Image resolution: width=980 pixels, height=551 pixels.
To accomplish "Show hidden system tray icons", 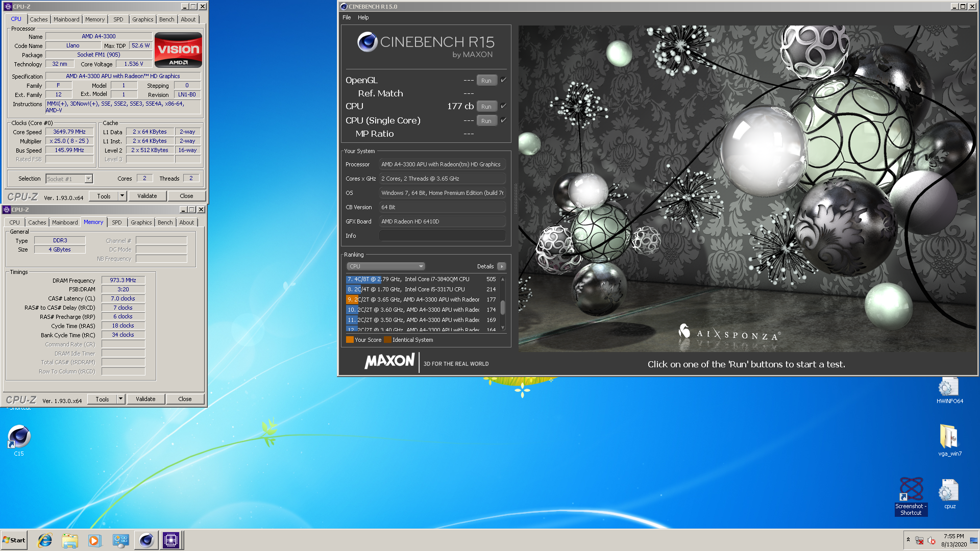I will click(x=908, y=540).
